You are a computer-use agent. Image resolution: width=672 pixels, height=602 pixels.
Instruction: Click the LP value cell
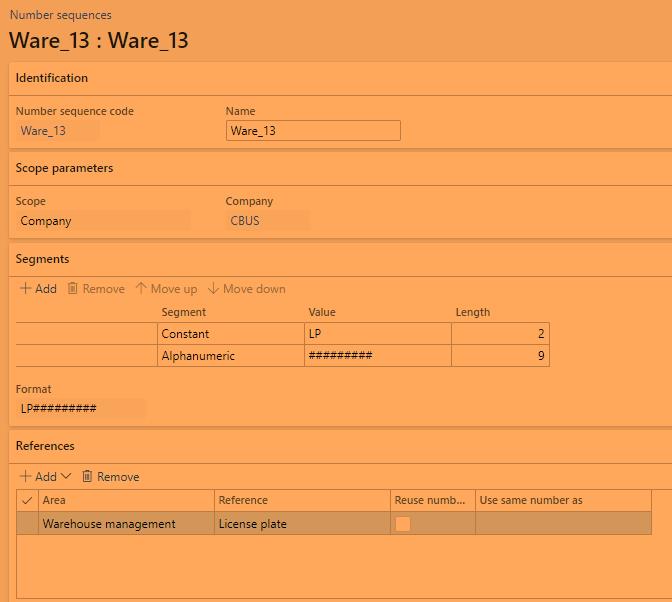(x=378, y=334)
